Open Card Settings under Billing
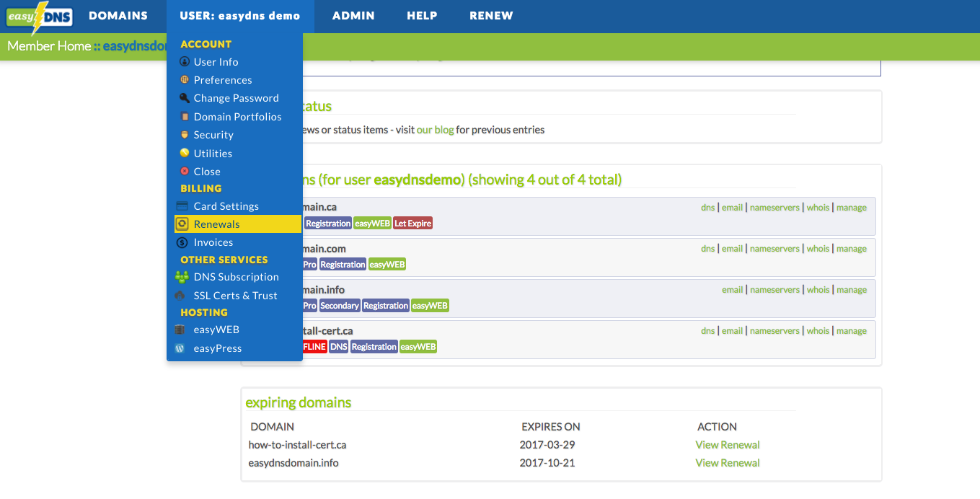The height and width of the screenshot is (499, 980). 226,206
